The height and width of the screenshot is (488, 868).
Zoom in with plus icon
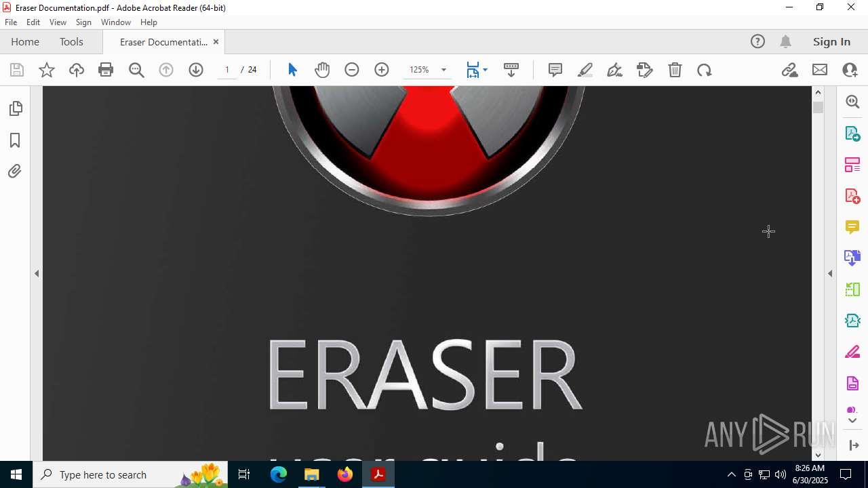coord(382,70)
